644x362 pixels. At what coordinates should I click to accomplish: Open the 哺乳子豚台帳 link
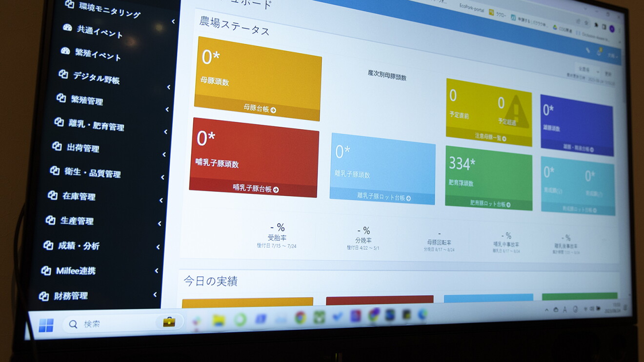pyautogui.click(x=256, y=188)
